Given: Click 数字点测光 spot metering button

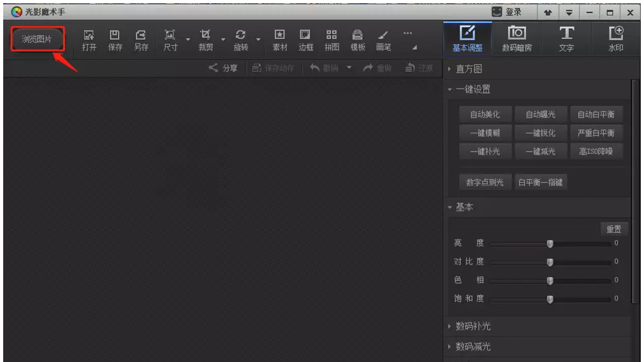Looking at the screenshot, I should coord(485,182).
